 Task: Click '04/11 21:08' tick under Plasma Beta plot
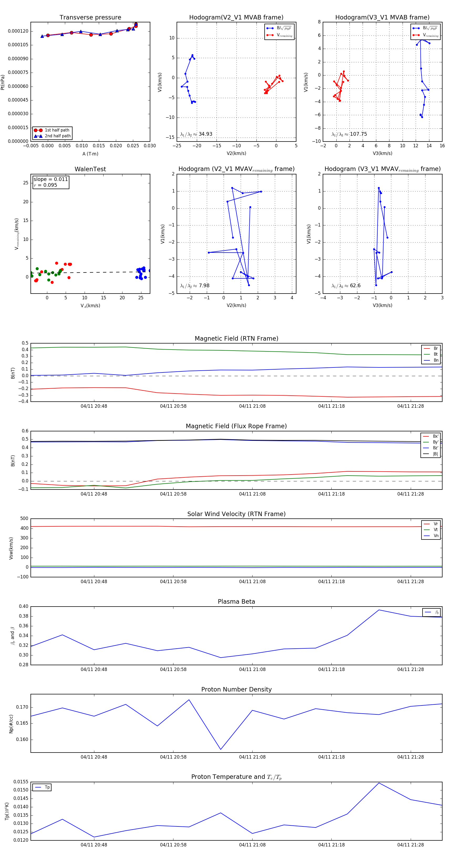tap(252, 669)
